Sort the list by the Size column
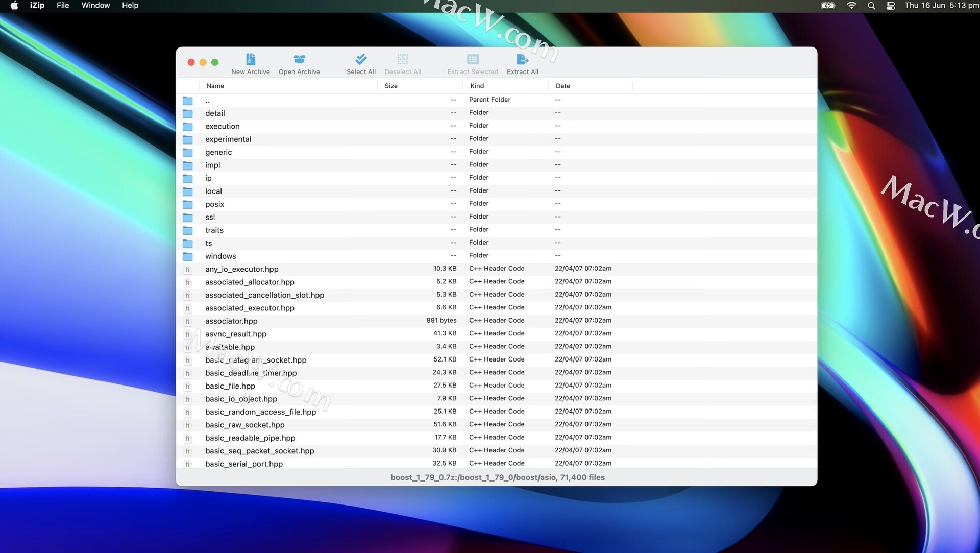The width and height of the screenshot is (980, 553). pyautogui.click(x=420, y=86)
